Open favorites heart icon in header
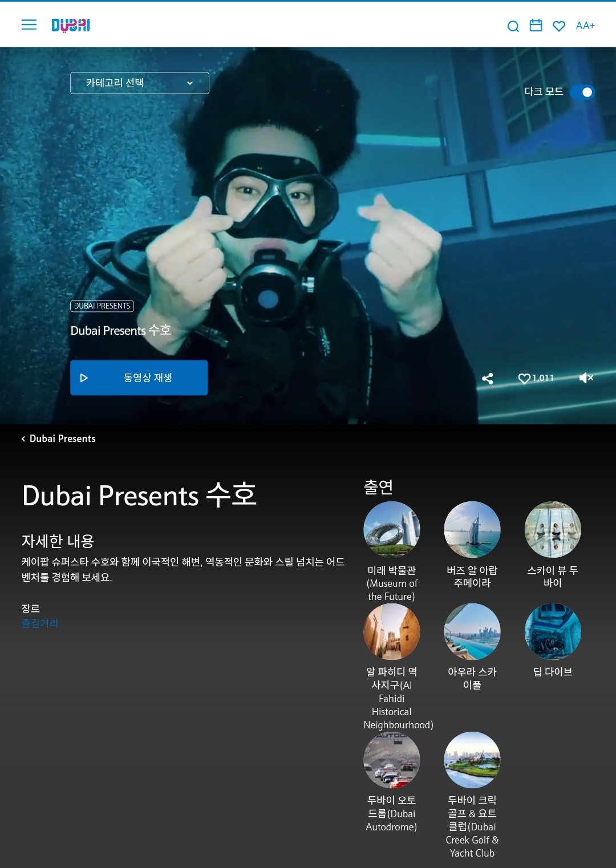Viewport: 616px width, 868px height. click(559, 26)
